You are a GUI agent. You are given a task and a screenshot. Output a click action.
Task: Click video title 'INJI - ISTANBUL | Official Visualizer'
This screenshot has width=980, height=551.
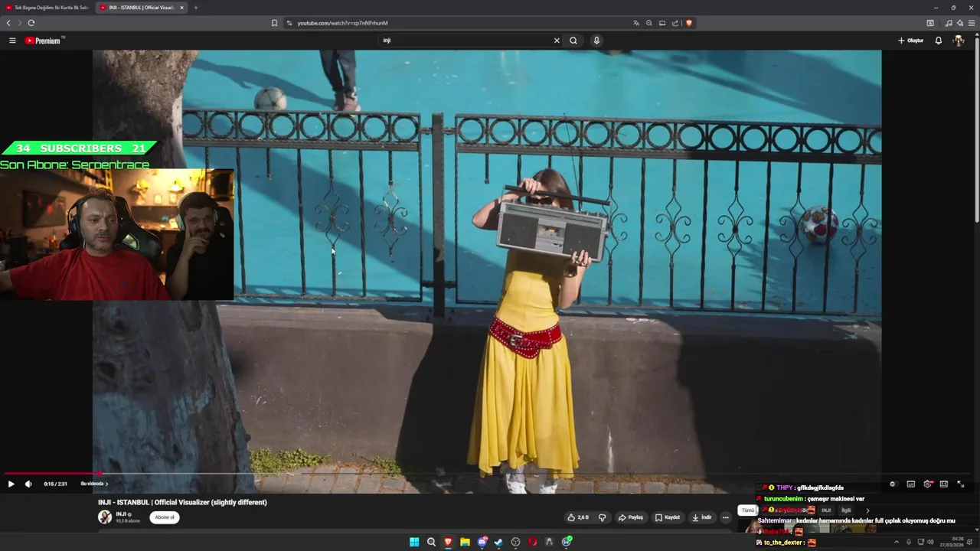(182, 502)
